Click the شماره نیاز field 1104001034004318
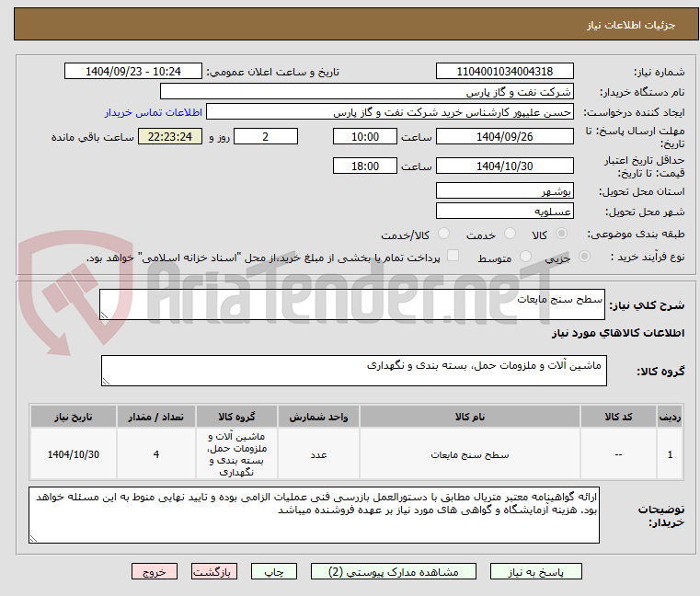 pyautogui.click(x=504, y=71)
